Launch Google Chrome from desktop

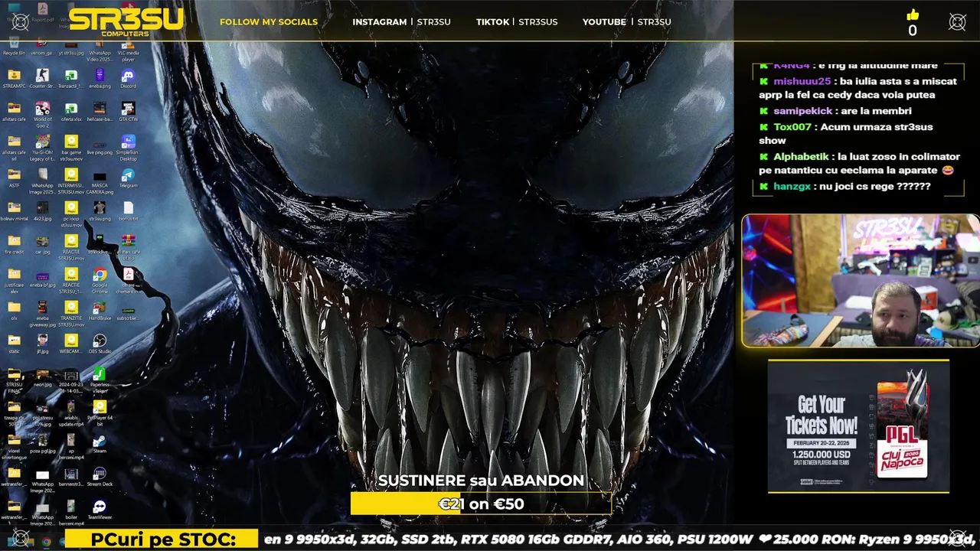(100, 279)
